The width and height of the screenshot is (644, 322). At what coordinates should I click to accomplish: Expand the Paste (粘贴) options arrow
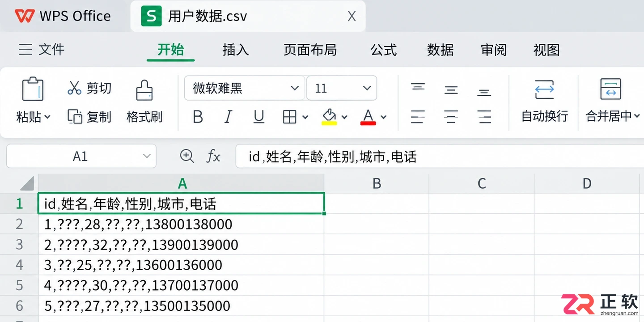coord(47,117)
